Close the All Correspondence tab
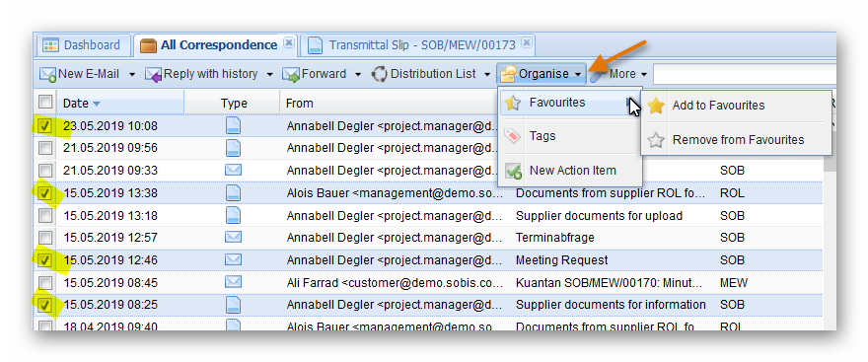The height and width of the screenshot is (362, 868). [x=288, y=43]
